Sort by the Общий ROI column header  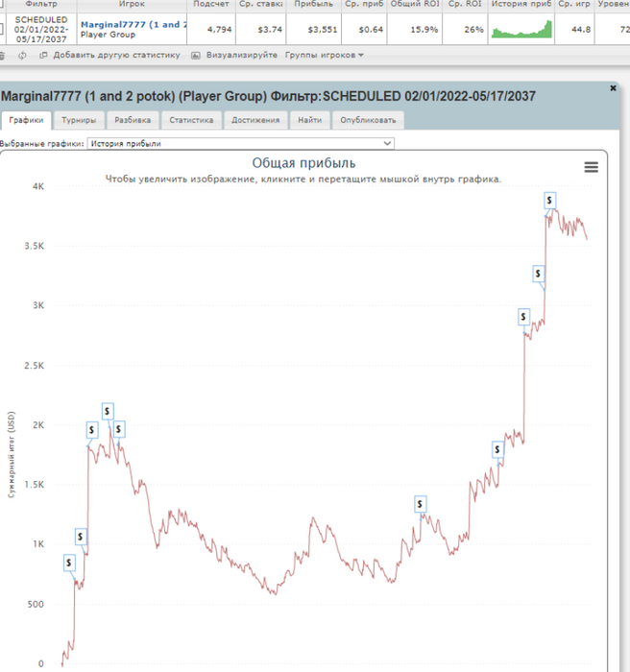[x=415, y=4]
